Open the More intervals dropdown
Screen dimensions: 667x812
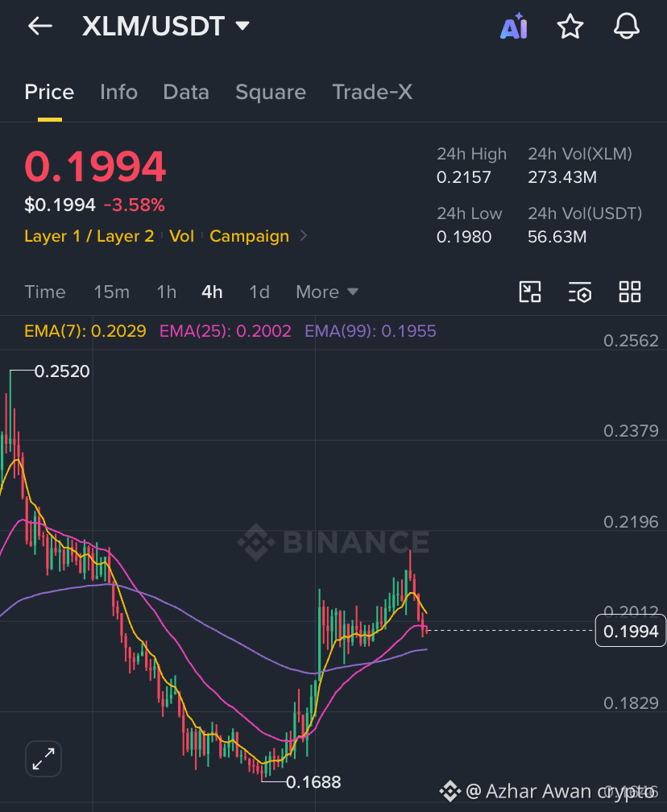point(327,292)
